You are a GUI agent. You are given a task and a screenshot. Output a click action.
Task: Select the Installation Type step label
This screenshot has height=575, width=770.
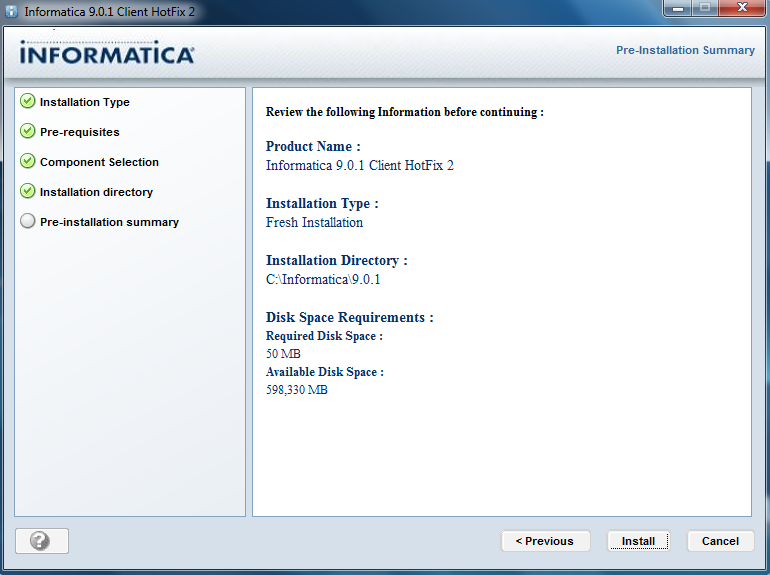[x=85, y=102]
